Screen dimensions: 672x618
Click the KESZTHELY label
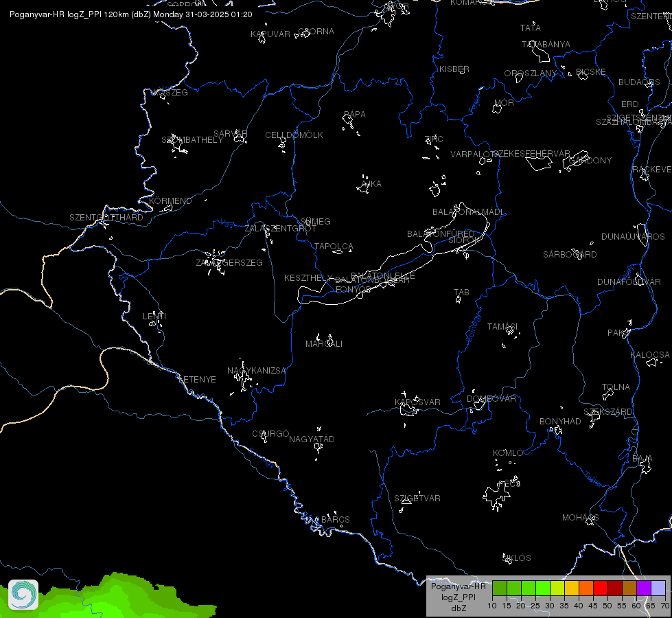coord(309,278)
